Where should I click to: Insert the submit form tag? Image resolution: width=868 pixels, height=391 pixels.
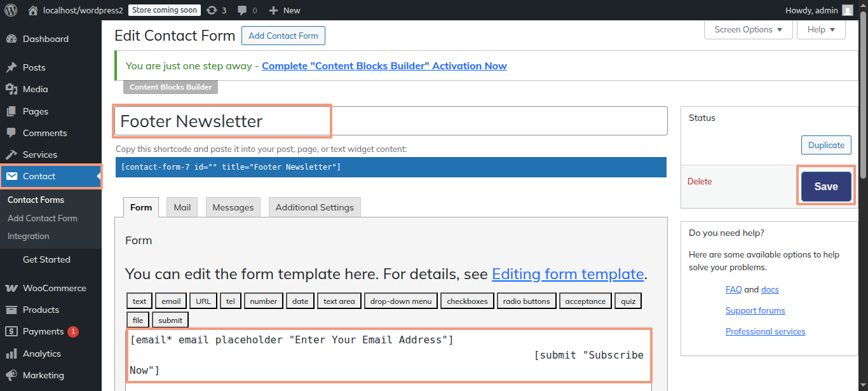(170, 320)
